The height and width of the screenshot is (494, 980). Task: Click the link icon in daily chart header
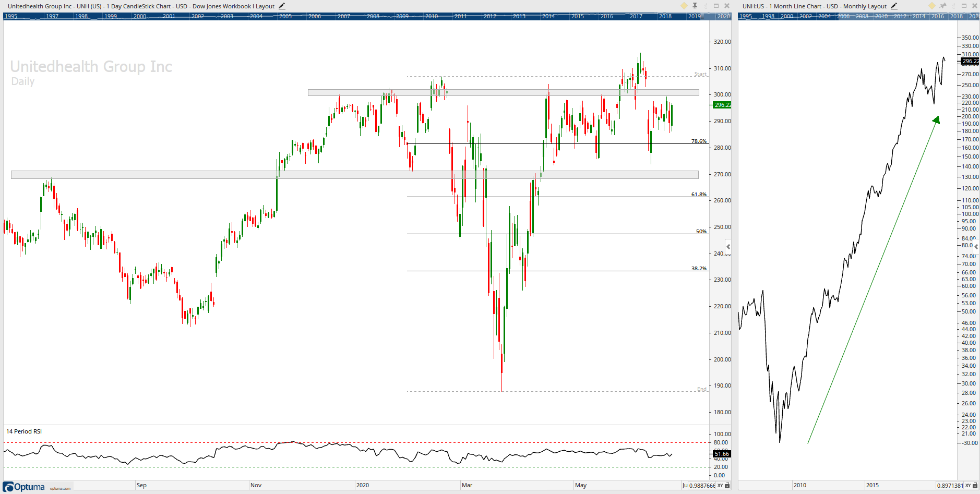point(706,6)
